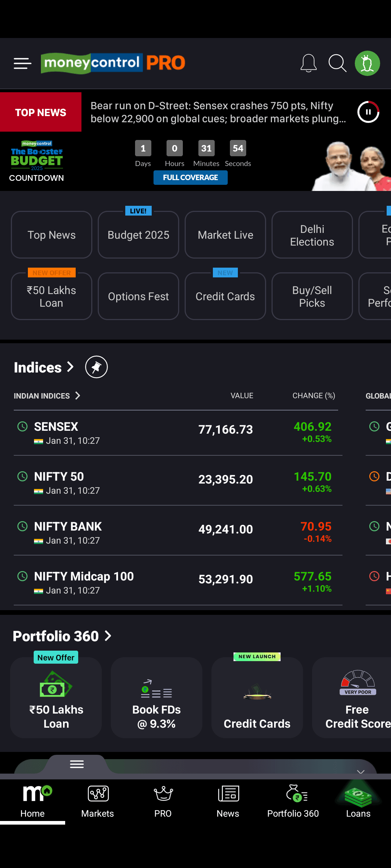
Task: Tap Full Coverage budget button
Action: click(190, 178)
